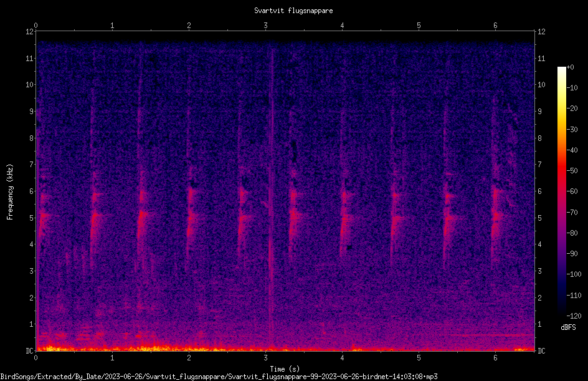588x381 pixels.
Task: Click the 'Time (s)' axis label
Action: (285, 369)
